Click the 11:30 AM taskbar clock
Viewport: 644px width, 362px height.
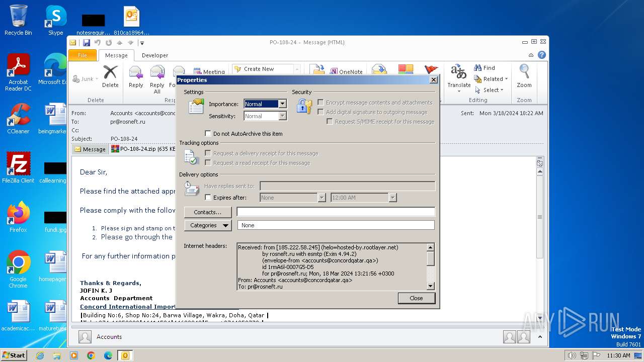pyautogui.click(x=618, y=355)
